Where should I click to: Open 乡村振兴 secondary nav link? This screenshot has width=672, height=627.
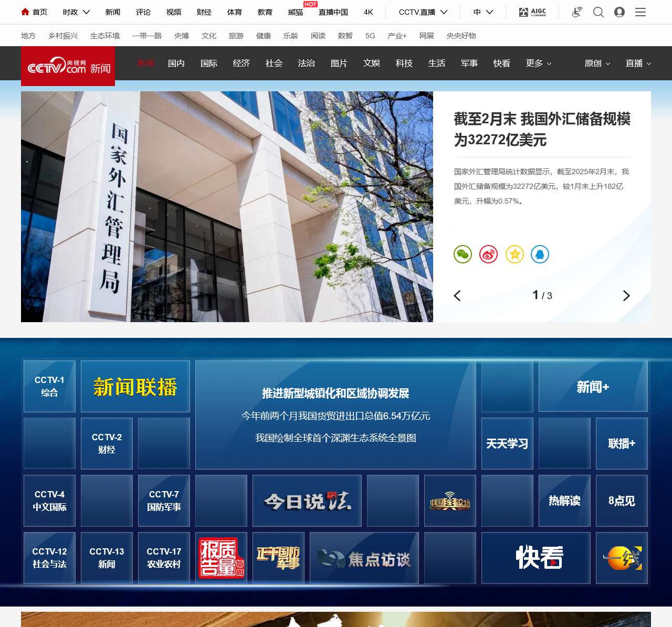63,36
